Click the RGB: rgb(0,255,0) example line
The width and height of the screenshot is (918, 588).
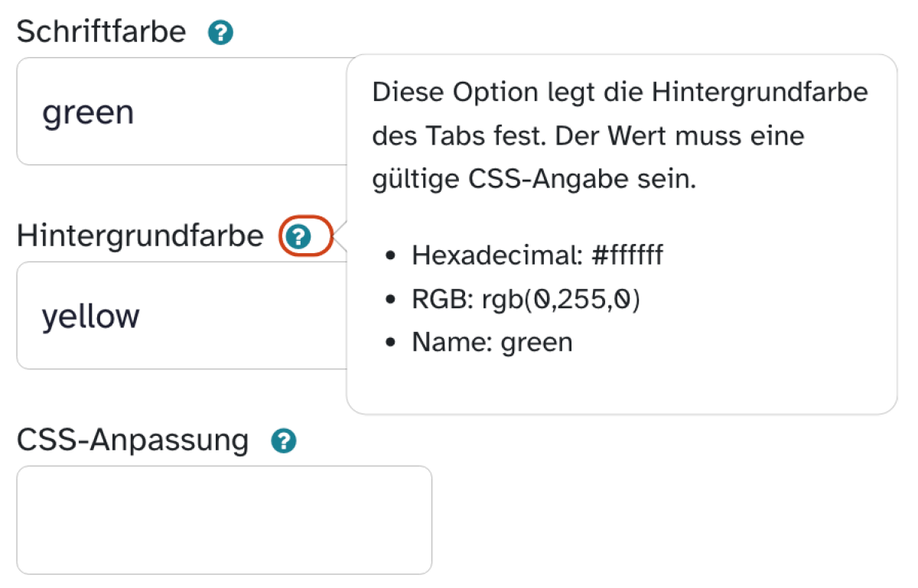(x=526, y=299)
